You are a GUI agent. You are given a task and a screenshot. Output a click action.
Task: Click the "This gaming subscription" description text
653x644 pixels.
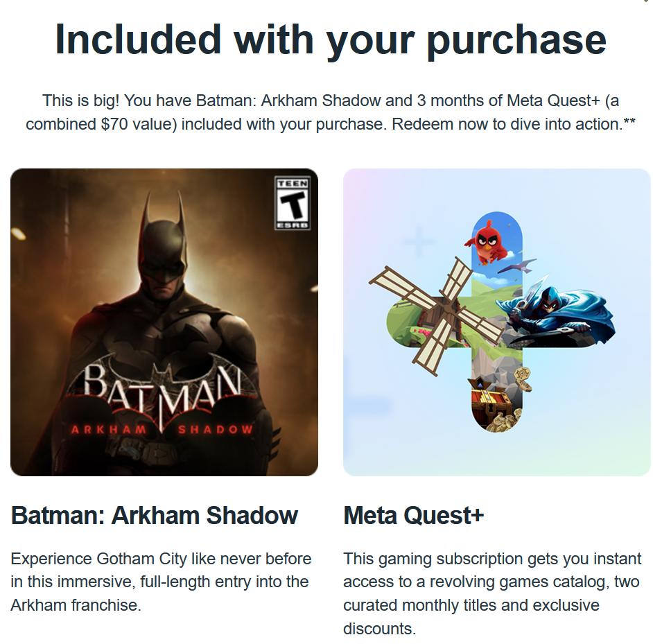click(491, 593)
